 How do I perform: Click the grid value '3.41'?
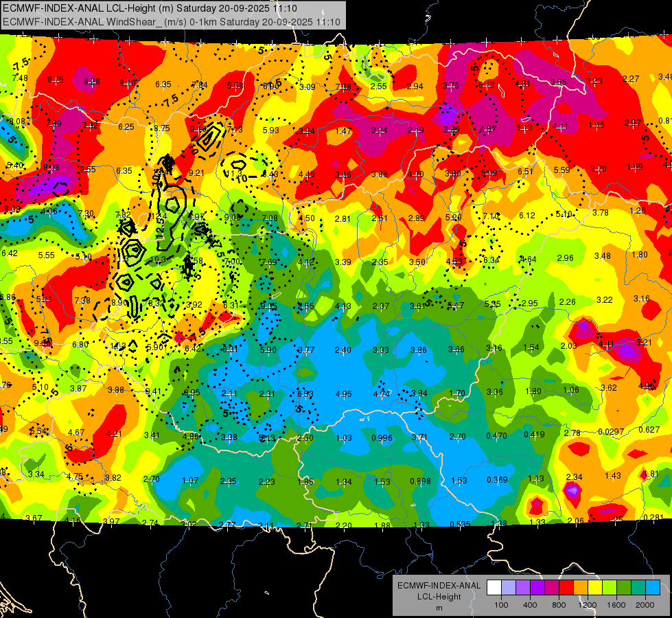coord(152,435)
